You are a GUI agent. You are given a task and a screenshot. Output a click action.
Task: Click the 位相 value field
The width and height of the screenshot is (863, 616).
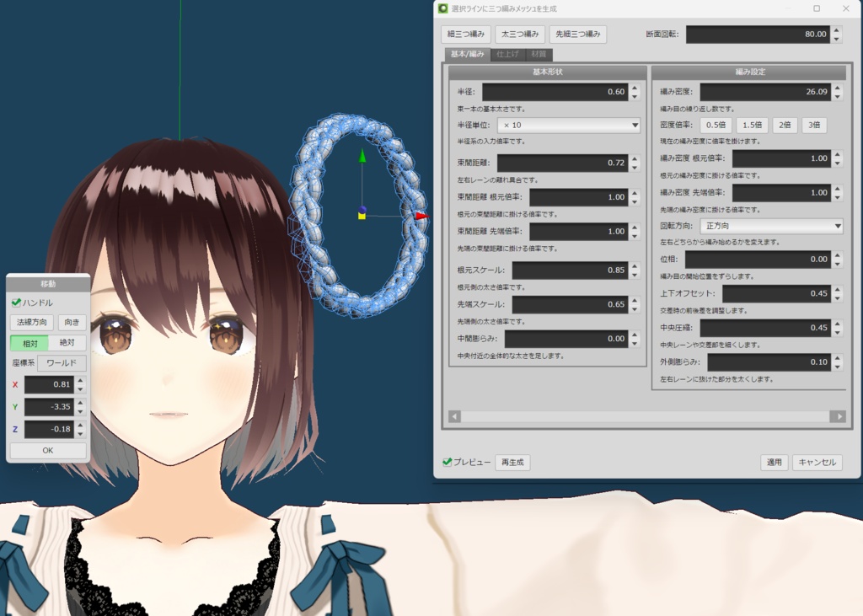(758, 260)
